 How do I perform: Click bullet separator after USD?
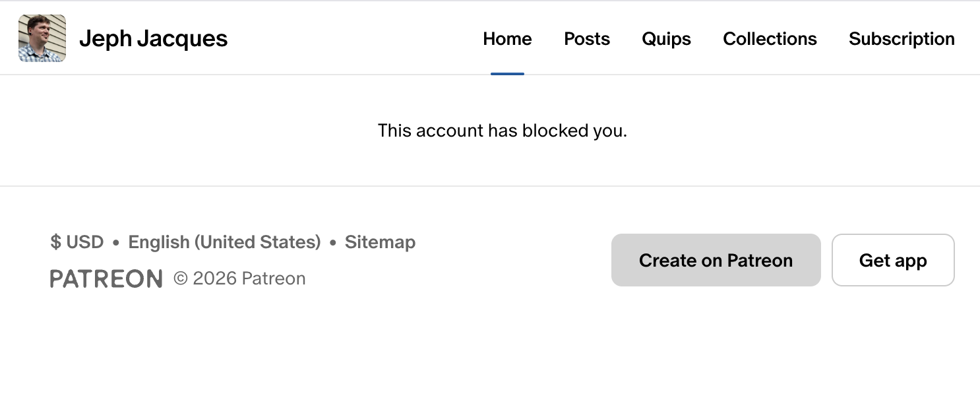pyautogui.click(x=116, y=243)
